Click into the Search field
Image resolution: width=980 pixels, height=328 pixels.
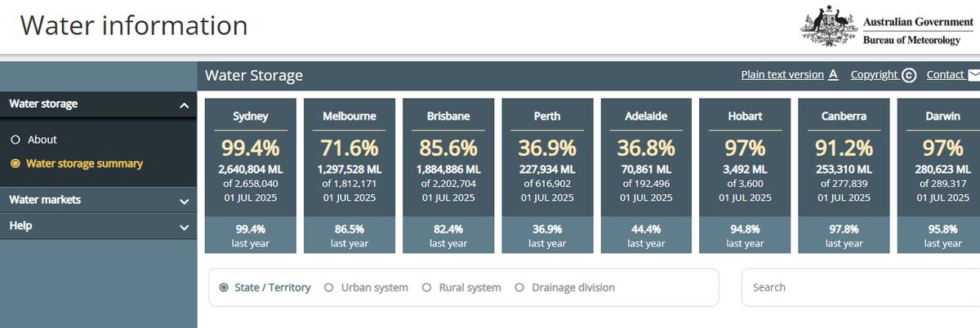(x=861, y=287)
